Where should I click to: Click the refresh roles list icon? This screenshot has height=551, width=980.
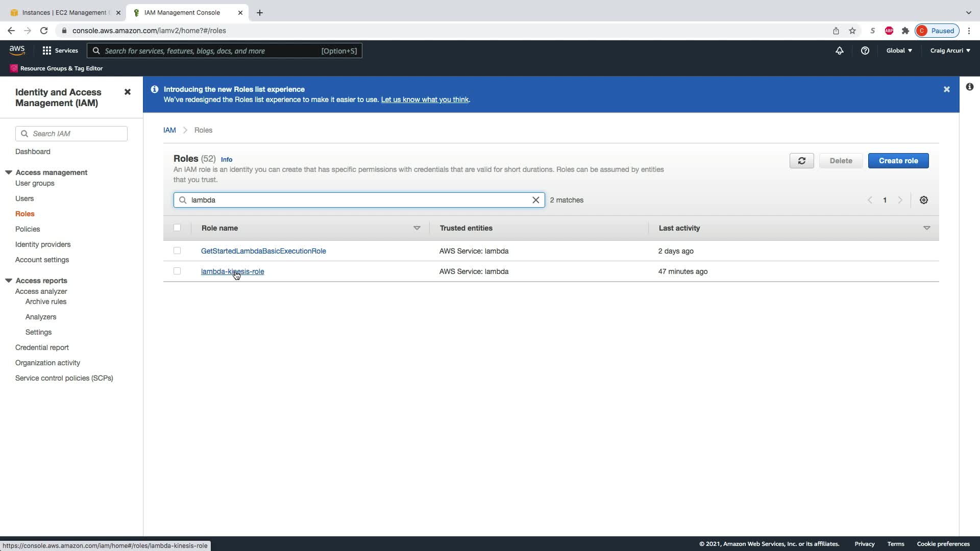coord(801,161)
